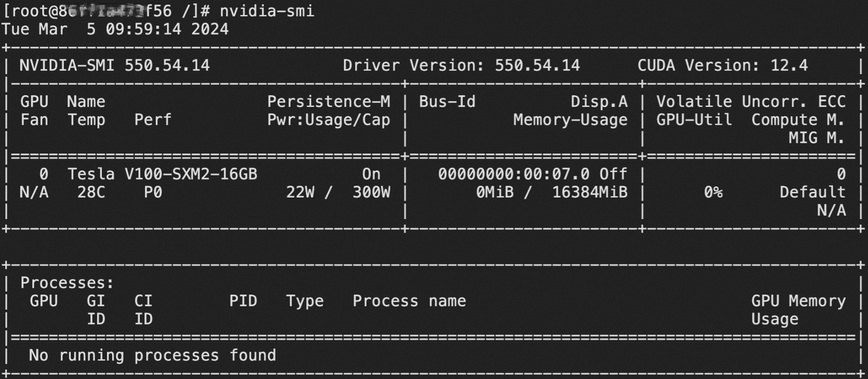Click the CUDA Version 12.4 label

pos(722,65)
